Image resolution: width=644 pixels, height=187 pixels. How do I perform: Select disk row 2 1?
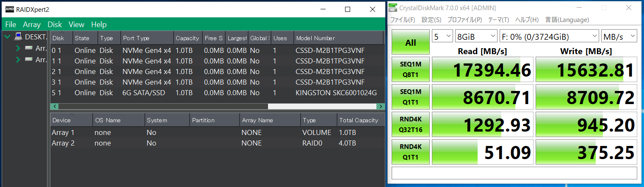coord(217,71)
